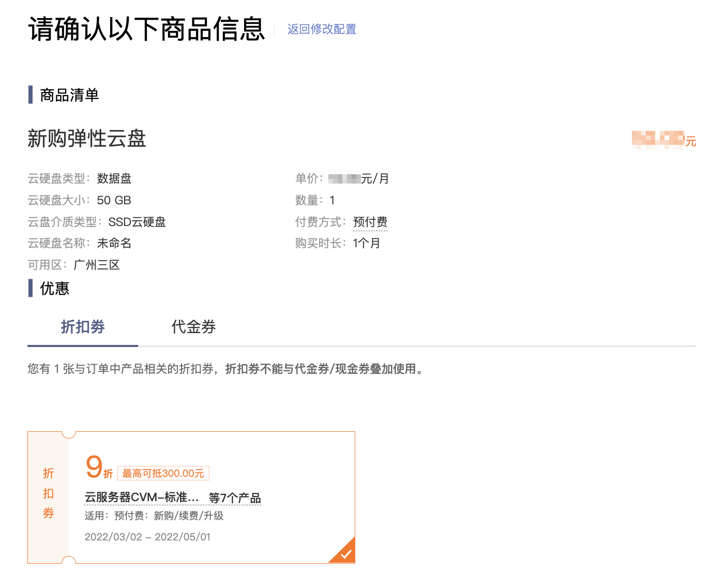Open the 代金券 tab

(x=193, y=327)
